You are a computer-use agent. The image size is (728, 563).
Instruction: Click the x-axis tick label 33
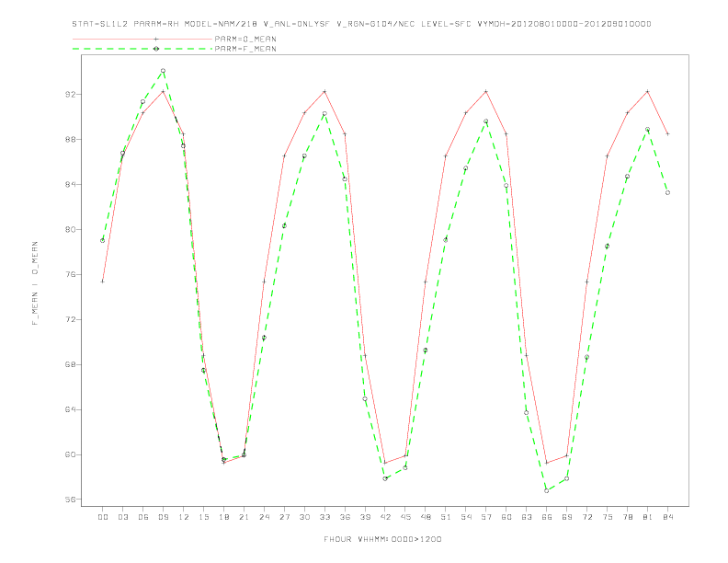tap(324, 517)
